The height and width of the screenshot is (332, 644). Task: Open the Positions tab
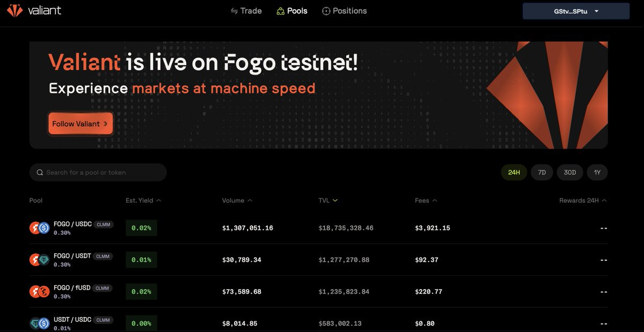point(345,11)
